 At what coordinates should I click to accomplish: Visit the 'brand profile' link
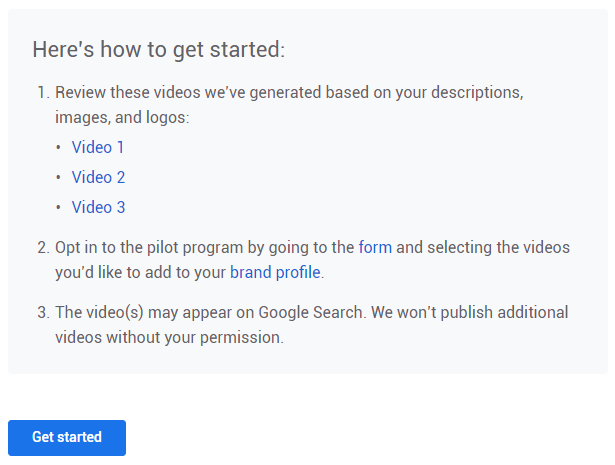(x=275, y=272)
